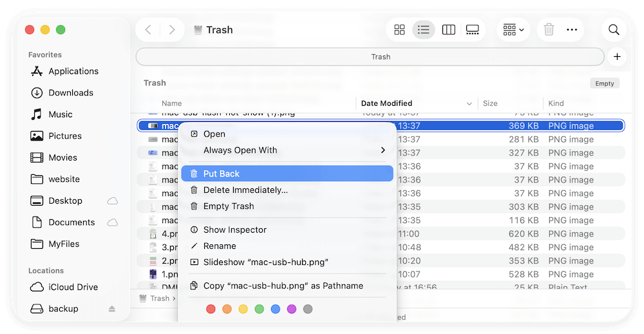
Task: Open Music in the sidebar
Action: pyautogui.click(x=52, y=114)
